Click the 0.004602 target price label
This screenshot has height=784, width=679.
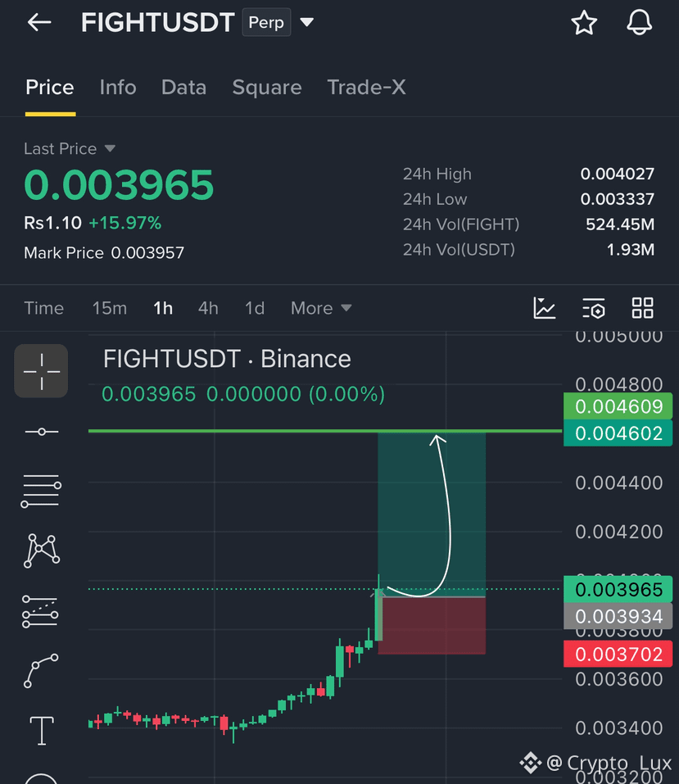point(618,433)
